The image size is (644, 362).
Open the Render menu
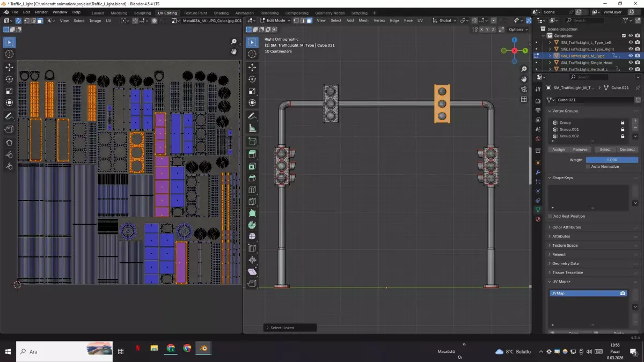[x=41, y=12]
